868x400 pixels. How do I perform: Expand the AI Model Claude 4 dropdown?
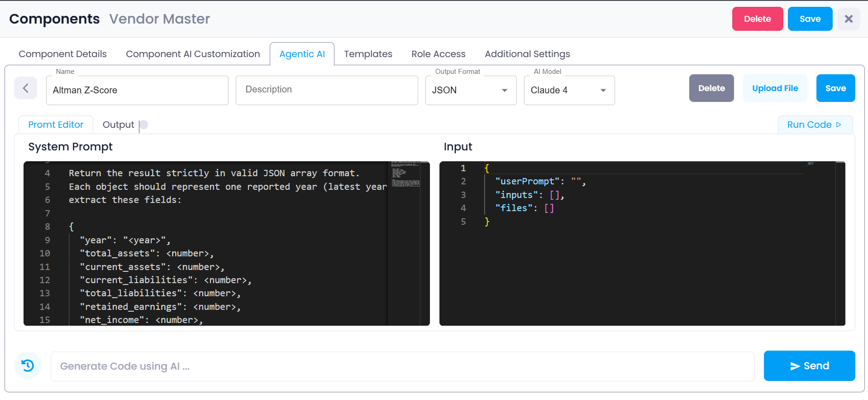point(569,90)
